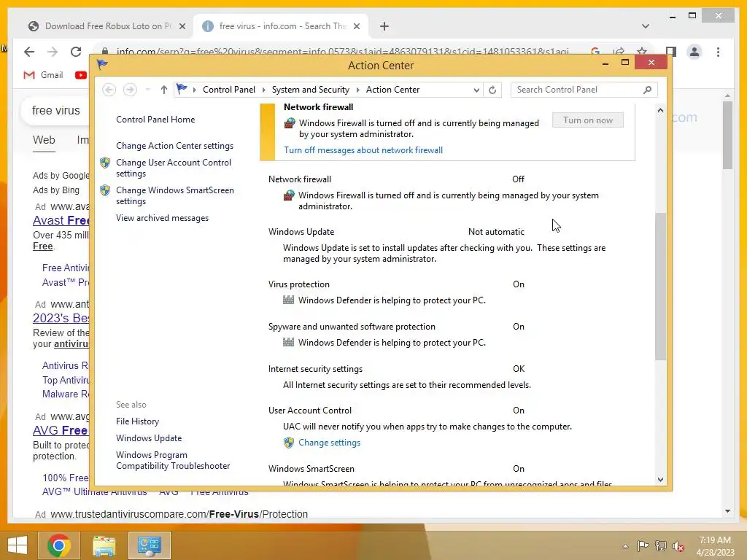Click Action Center scrollbar down arrow
The image size is (747, 560).
point(660,480)
